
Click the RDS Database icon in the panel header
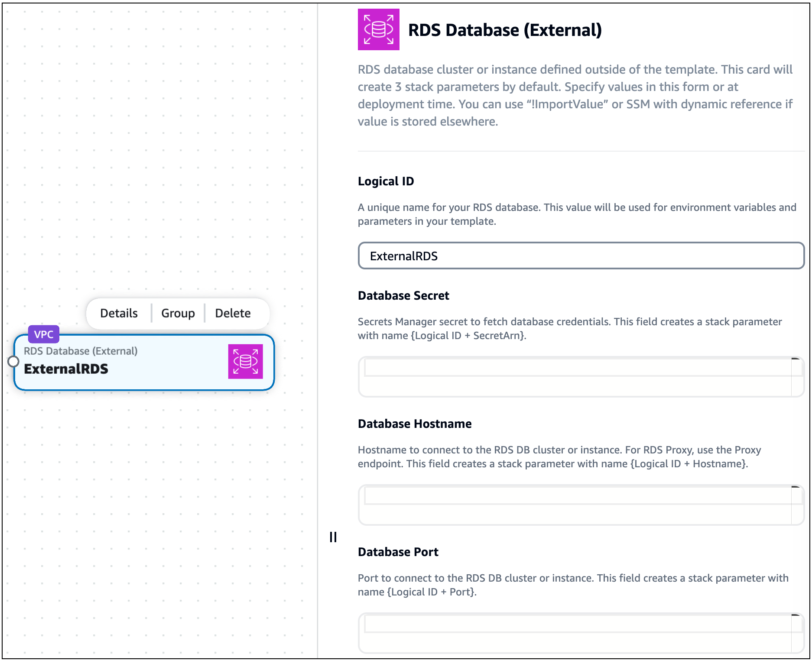(x=378, y=29)
